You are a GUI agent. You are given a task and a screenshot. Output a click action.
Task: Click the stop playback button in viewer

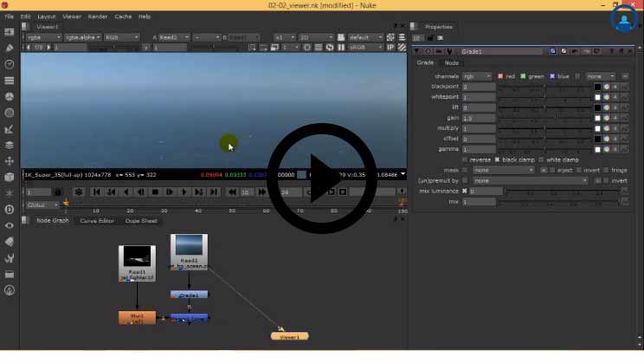coord(156,192)
